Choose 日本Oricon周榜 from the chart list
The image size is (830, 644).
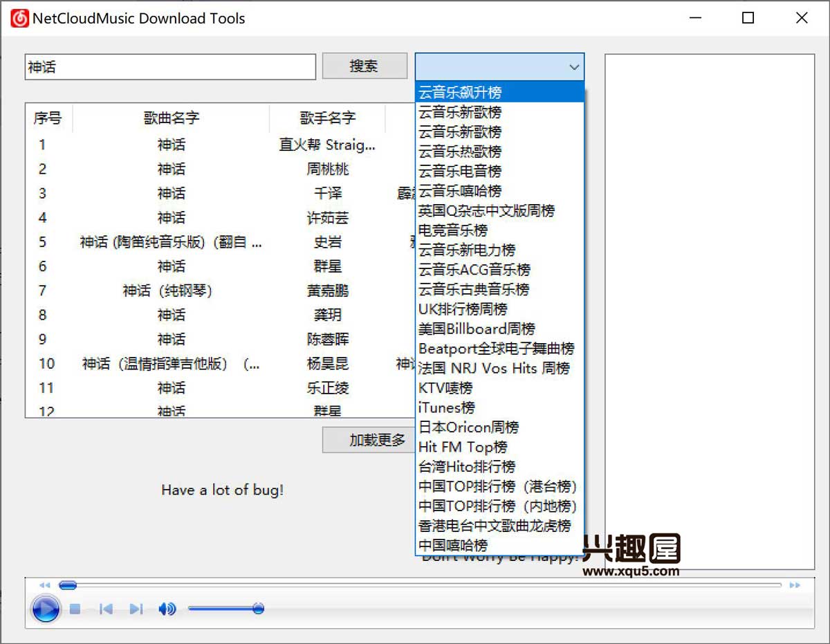pos(500,427)
